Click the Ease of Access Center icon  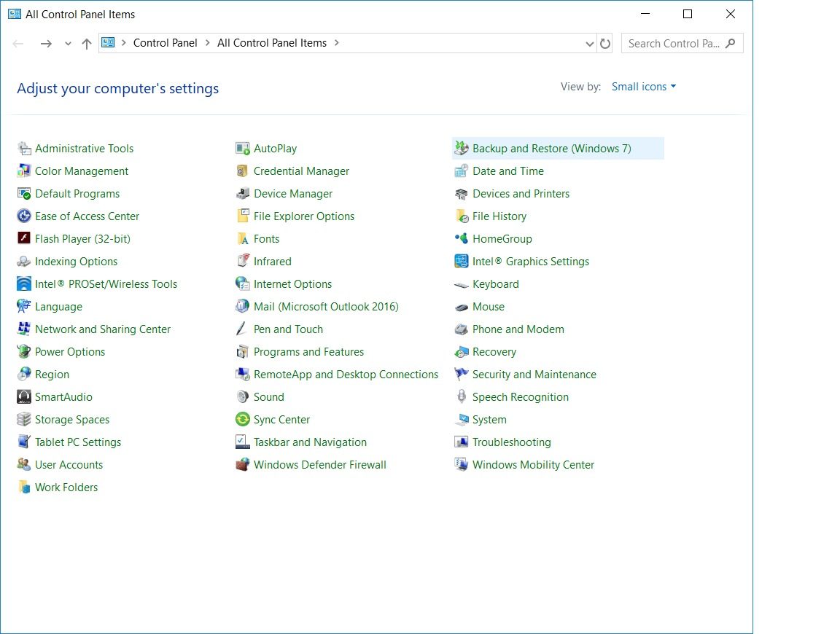coord(24,216)
